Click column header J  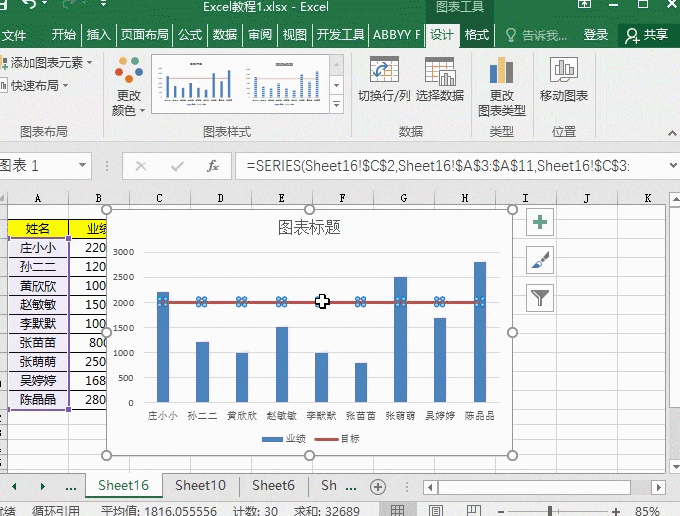point(587,198)
